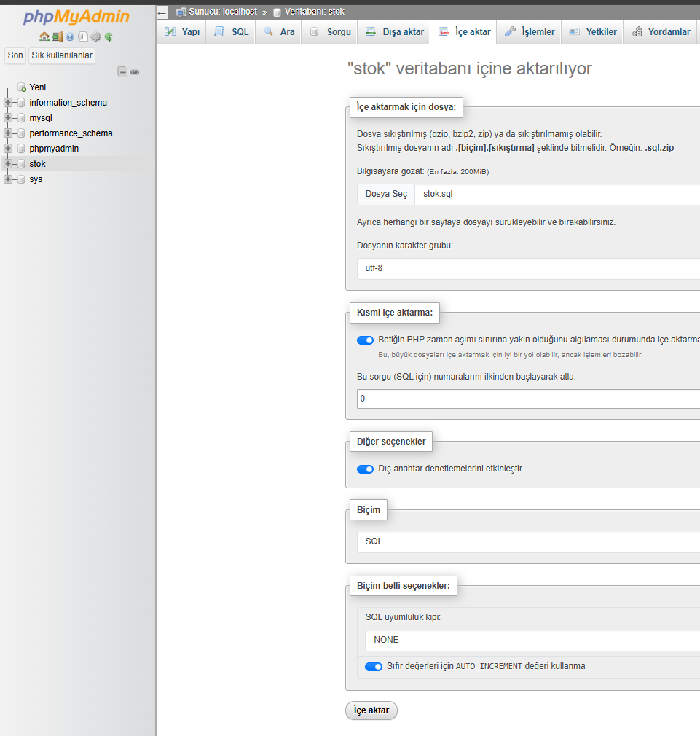This screenshot has width=700, height=736.
Task: Open the phpMyAdmin documentation question-mark icon
Action: (x=70, y=36)
